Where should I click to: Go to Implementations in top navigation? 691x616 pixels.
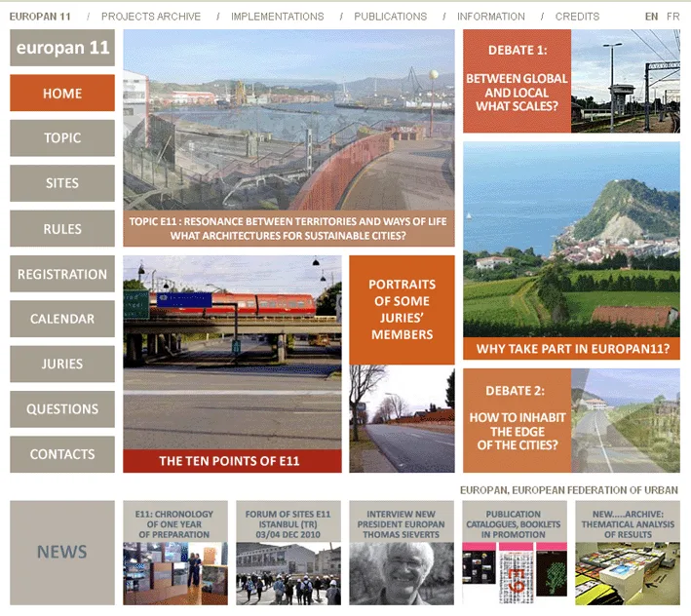[277, 17]
